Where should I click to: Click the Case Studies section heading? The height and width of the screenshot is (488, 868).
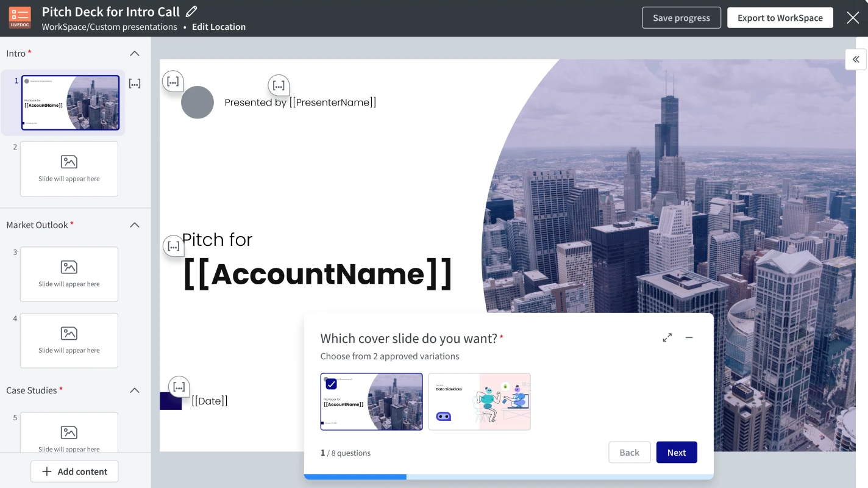pyautogui.click(x=32, y=390)
